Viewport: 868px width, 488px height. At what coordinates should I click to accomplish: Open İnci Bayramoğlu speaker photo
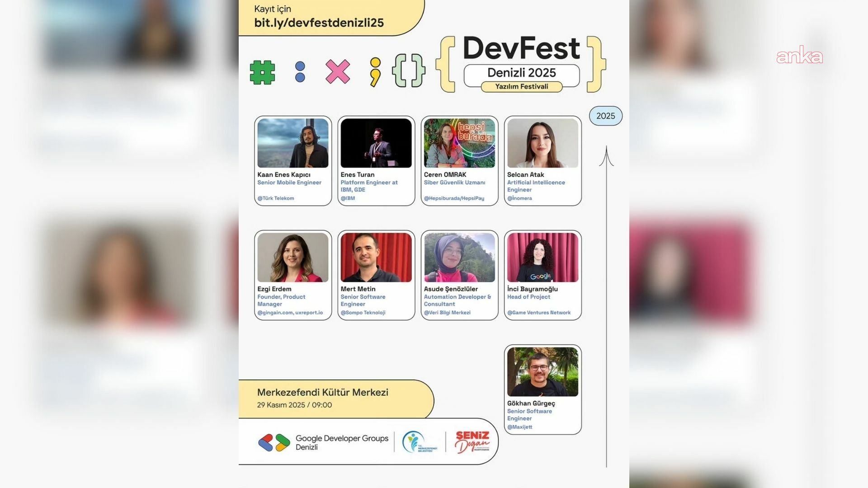click(542, 258)
